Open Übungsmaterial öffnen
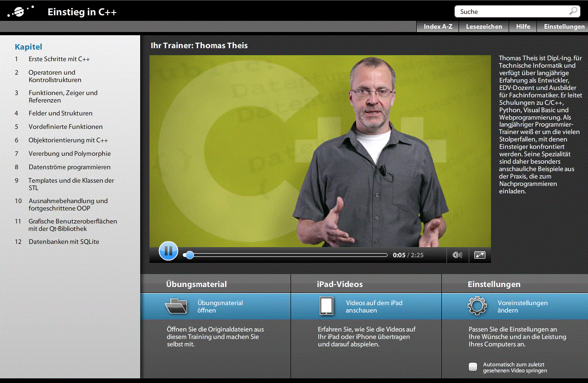Image resolution: width=588 pixels, height=383 pixels. [x=216, y=306]
